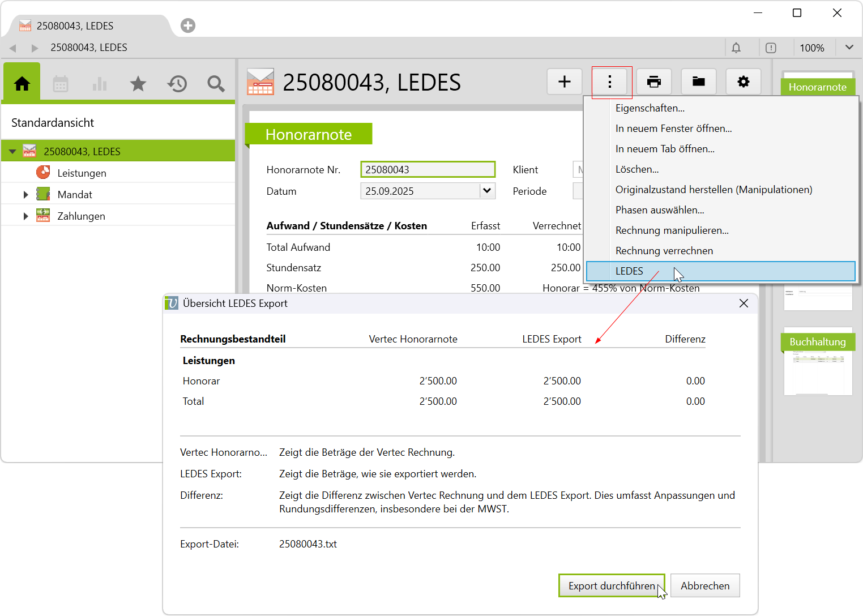Print the invoice with printer icon
Screen dimensions: 863x616
(653, 82)
